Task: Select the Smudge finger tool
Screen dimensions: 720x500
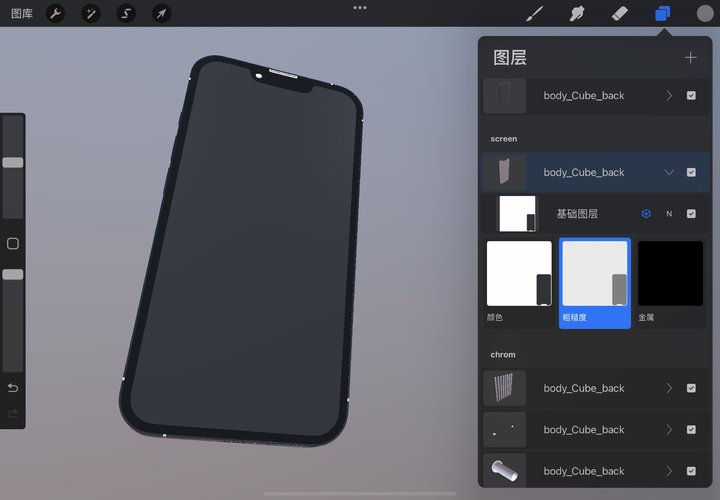Action: click(577, 13)
